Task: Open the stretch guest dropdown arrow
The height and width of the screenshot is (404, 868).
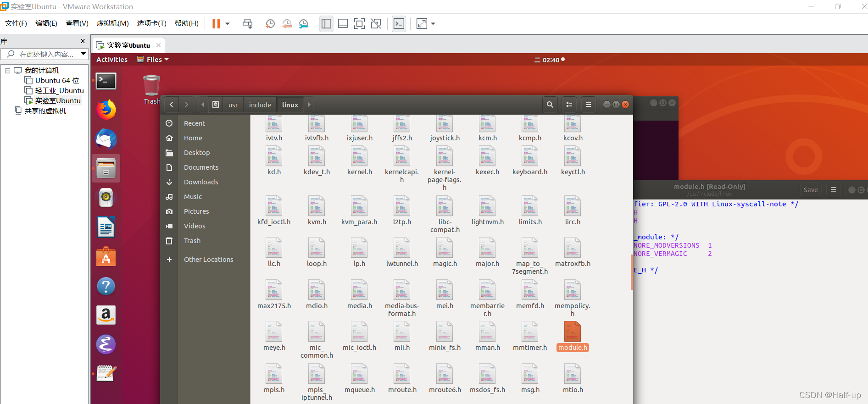Action: coord(433,23)
